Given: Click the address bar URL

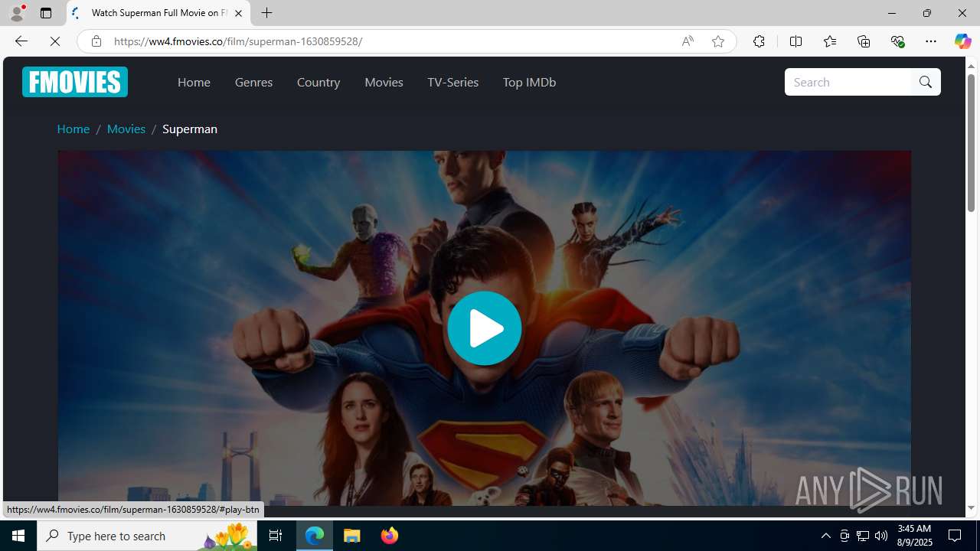Looking at the screenshot, I should pos(238,41).
